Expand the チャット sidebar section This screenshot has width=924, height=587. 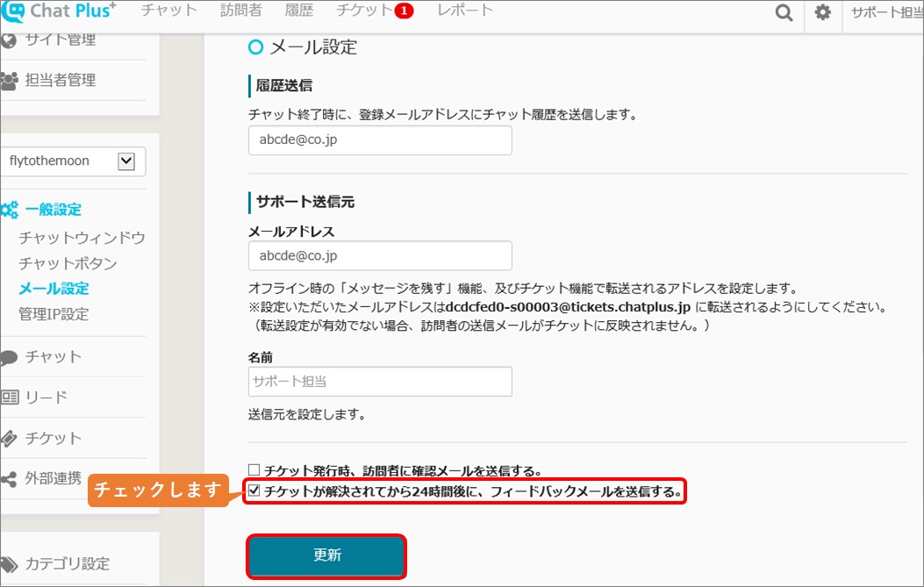tap(53, 356)
